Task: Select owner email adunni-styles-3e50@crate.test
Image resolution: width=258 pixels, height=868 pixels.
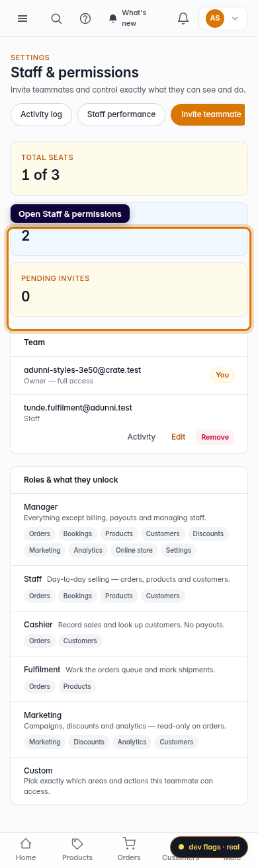Action: (82, 370)
